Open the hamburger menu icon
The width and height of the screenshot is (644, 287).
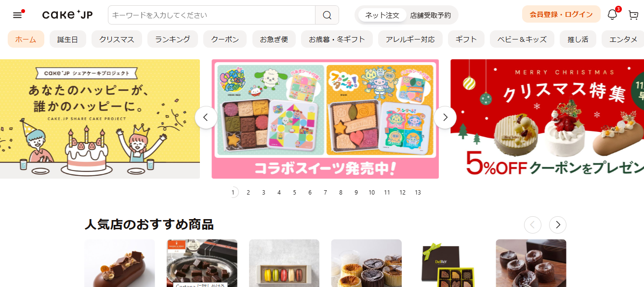[17, 15]
